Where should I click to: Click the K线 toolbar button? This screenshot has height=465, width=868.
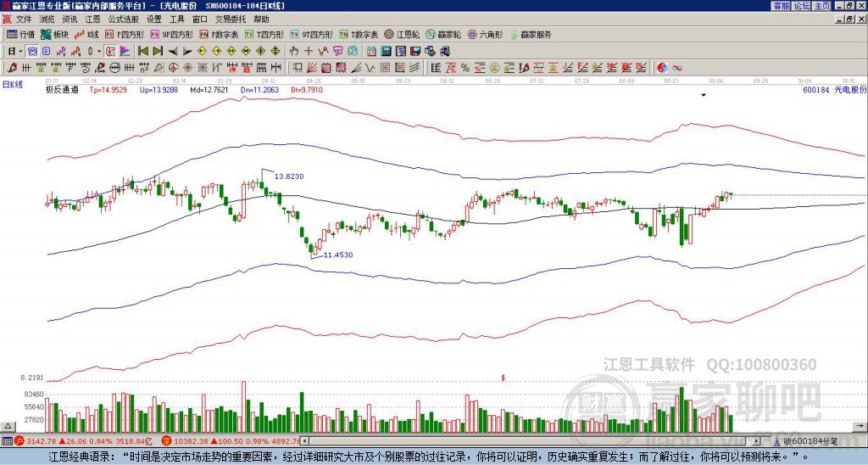pyautogui.click(x=86, y=34)
